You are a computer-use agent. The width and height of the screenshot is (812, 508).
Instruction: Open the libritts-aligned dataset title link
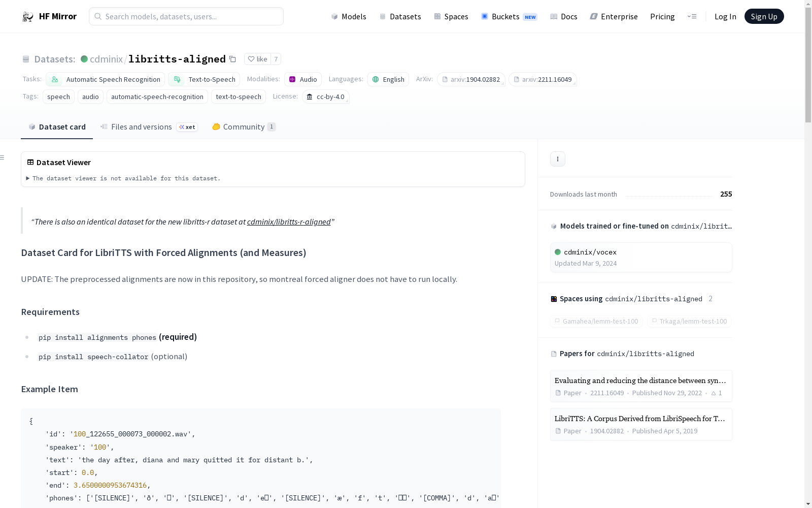[x=177, y=59]
